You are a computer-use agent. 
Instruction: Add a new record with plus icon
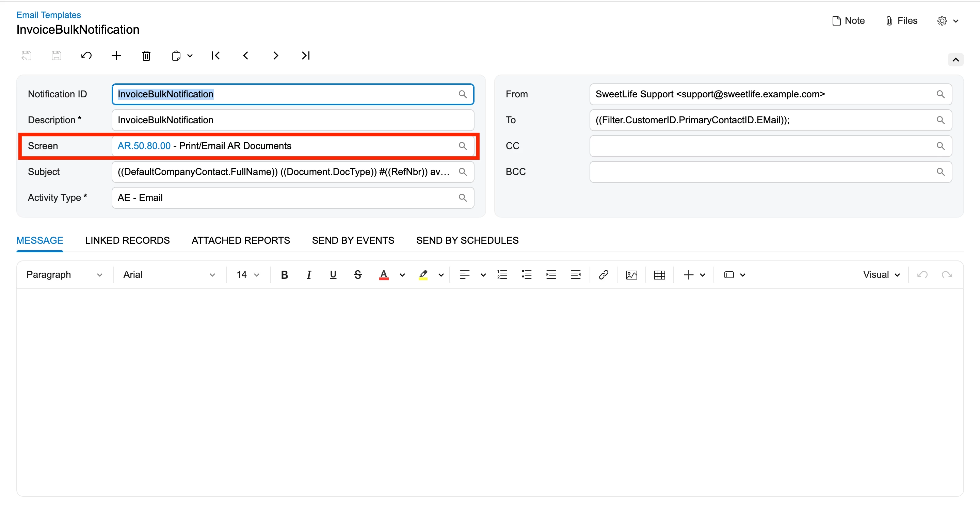[x=116, y=56]
